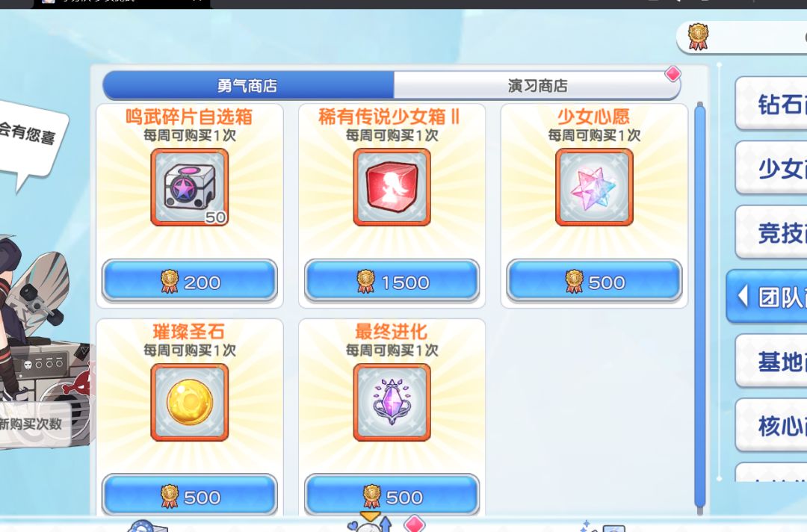Buy 最终进化 for 500 medals
The width and height of the screenshot is (807, 532).
tap(392, 496)
